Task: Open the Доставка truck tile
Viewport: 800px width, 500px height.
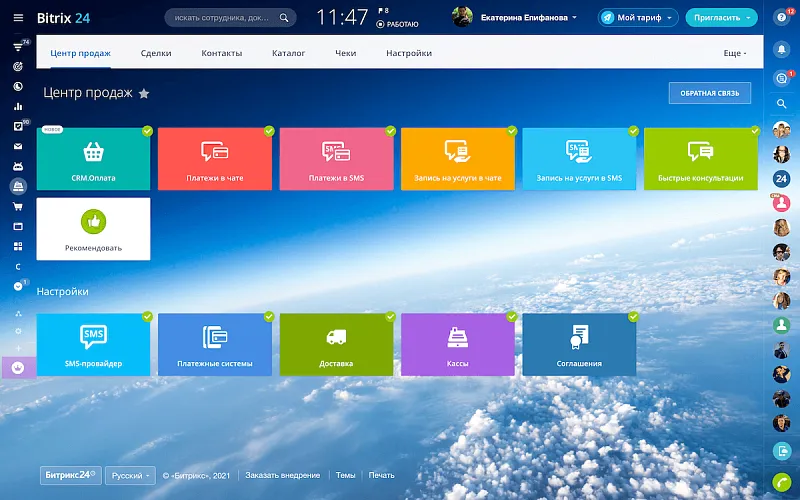Action: [336, 345]
